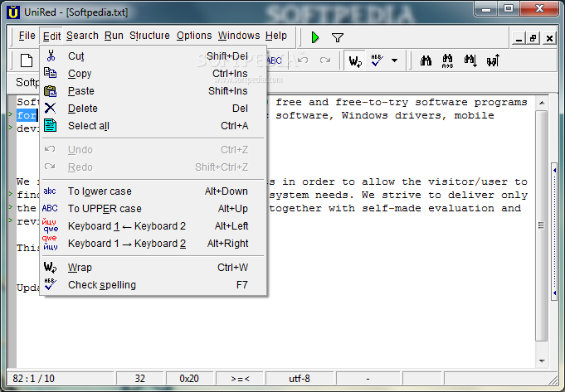This screenshot has height=392, width=565.
Task: Click the йцу/qwe keyboard swap icon
Action: pyautogui.click(x=50, y=225)
